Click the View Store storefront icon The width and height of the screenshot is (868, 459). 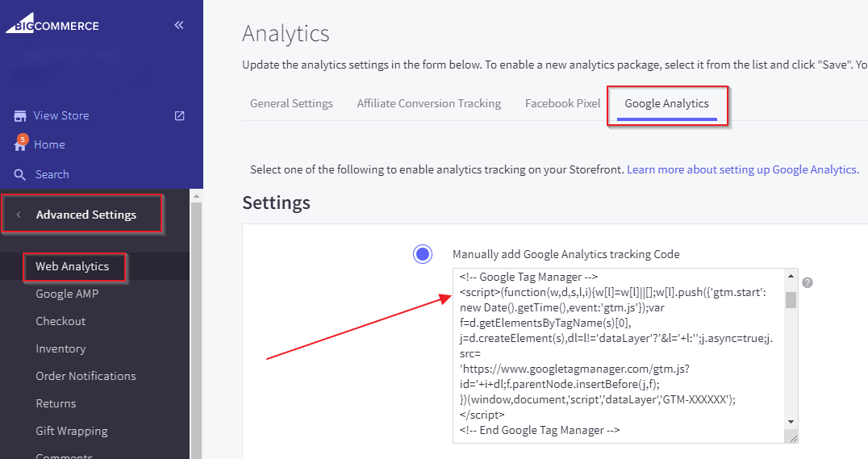click(20, 115)
